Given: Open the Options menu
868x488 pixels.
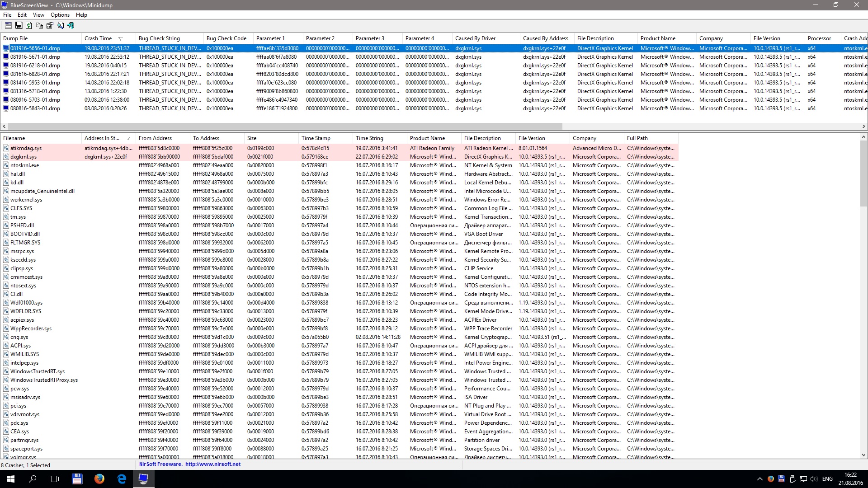Looking at the screenshot, I should 60,15.
